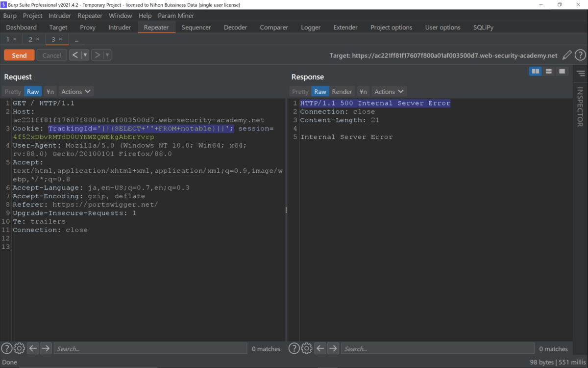Open the User options tab
588x368 pixels.
(443, 27)
